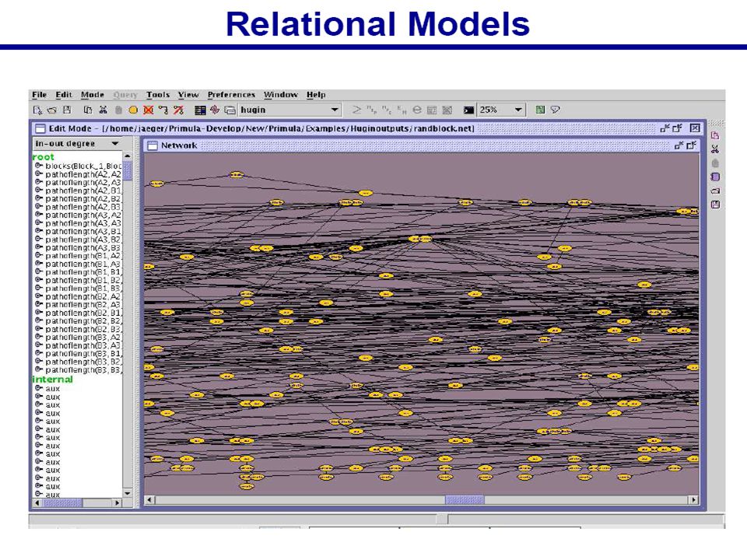
Task: Click the Copy icon in the main toolbar
Action: pyautogui.click(x=88, y=110)
